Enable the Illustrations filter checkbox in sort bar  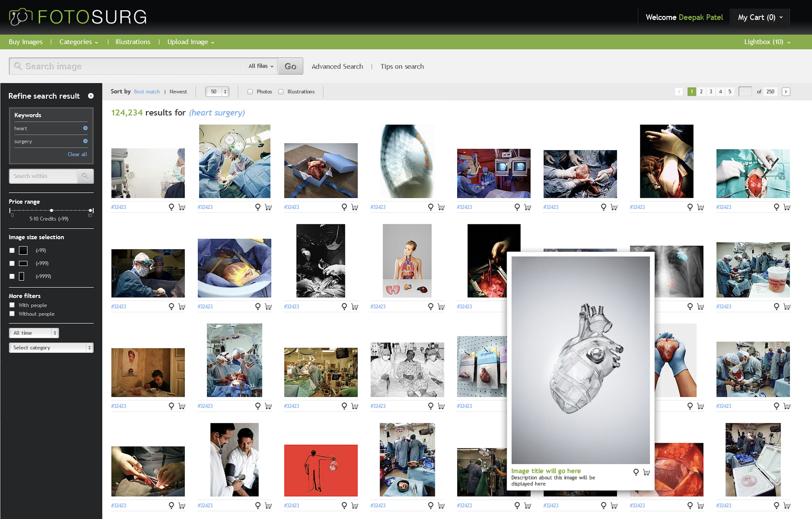pyautogui.click(x=281, y=91)
